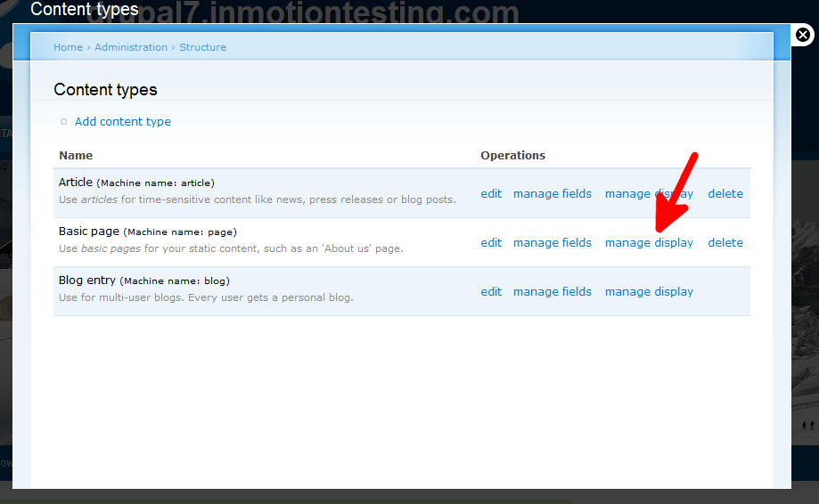The image size is (819, 504).
Task: Click the Article row title
Action: [x=75, y=182]
